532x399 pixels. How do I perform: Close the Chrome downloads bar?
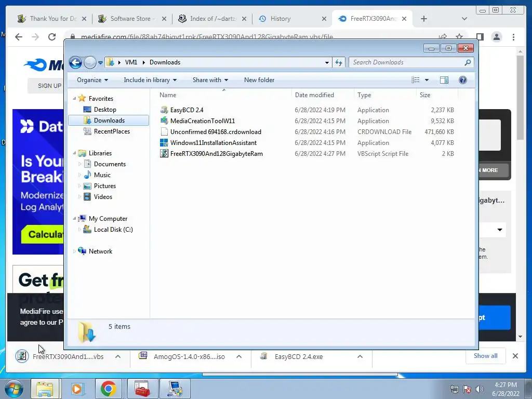tap(515, 356)
